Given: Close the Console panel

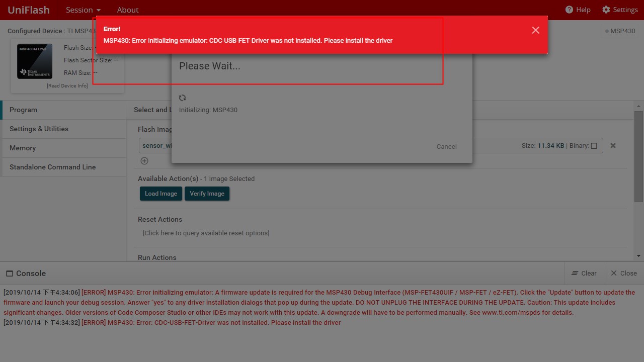Looking at the screenshot, I should (624, 273).
